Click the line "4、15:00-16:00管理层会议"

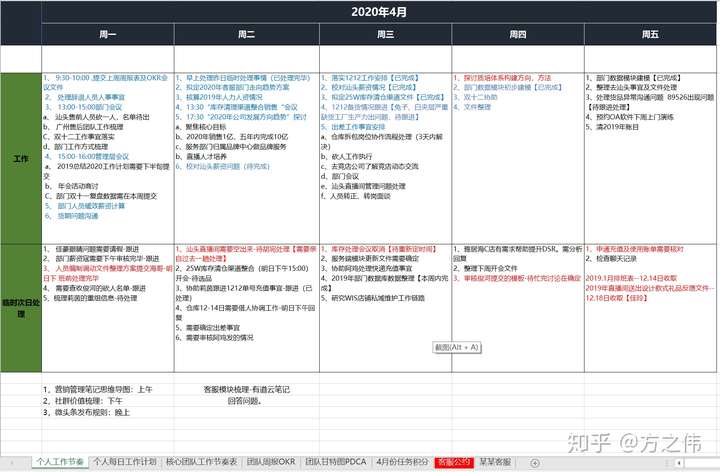pyautogui.click(x=87, y=157)
